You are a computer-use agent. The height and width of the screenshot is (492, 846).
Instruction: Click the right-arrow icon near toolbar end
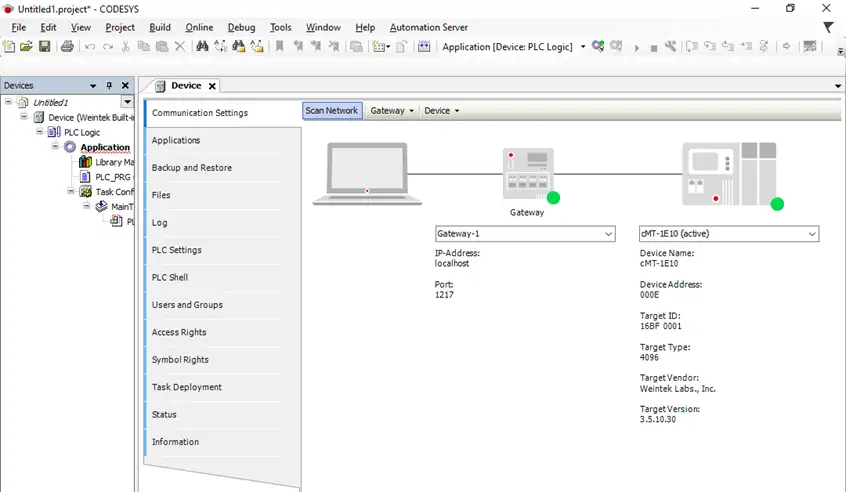tap(787, 46)
